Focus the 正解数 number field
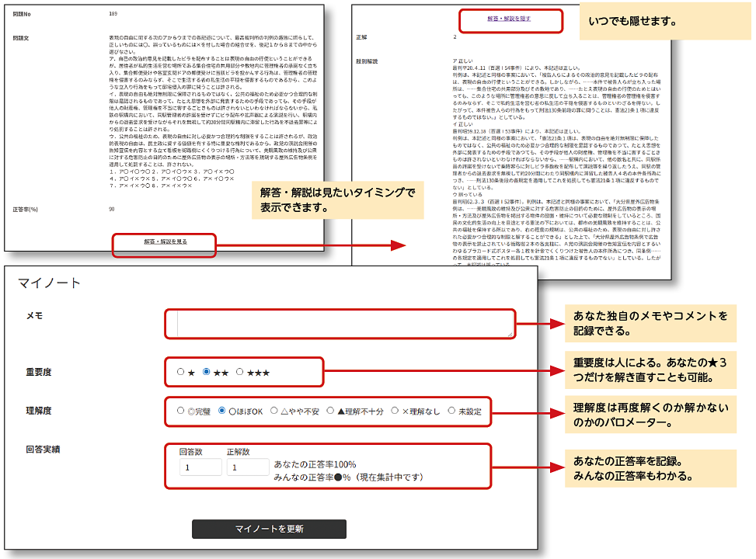Viewport: 756px width, 559px height. click(246, 467)
